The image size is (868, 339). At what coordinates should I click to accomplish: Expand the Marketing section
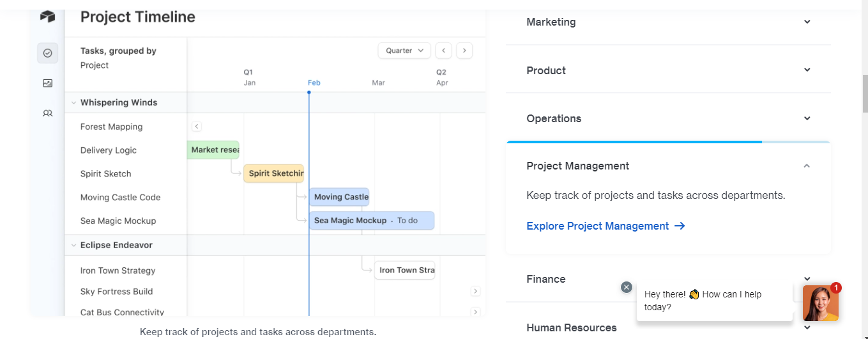tap(668, 22)
